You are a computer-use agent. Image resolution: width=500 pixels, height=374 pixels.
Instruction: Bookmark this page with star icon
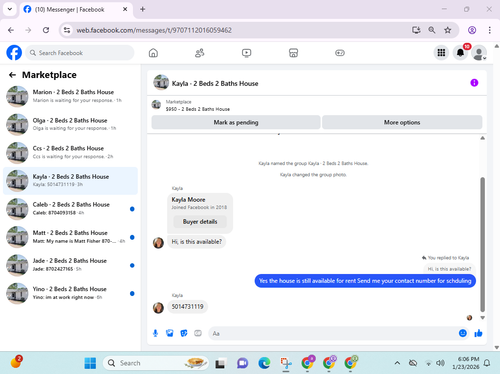coord(448,30)
